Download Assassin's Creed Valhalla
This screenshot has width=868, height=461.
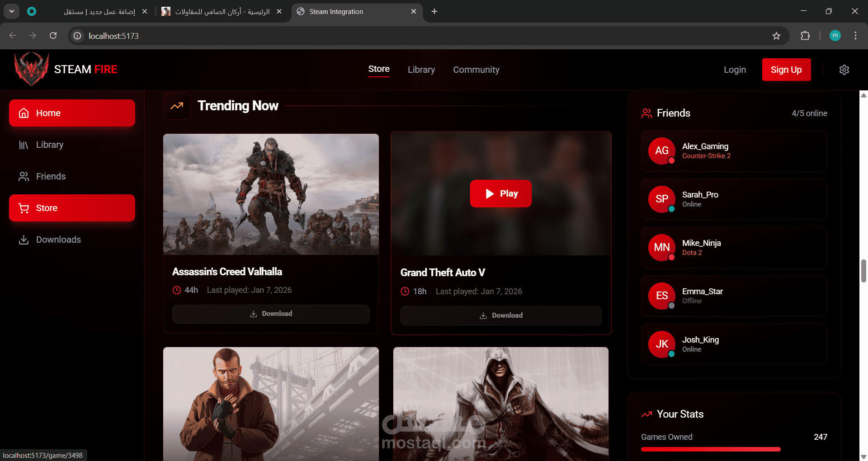tap(271, 314)
